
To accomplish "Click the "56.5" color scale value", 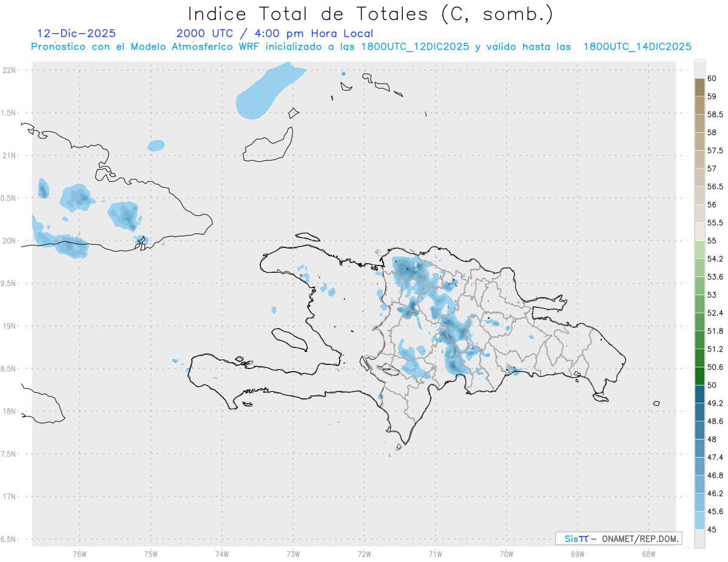I will pyautogui.click(x=715, y=186).
